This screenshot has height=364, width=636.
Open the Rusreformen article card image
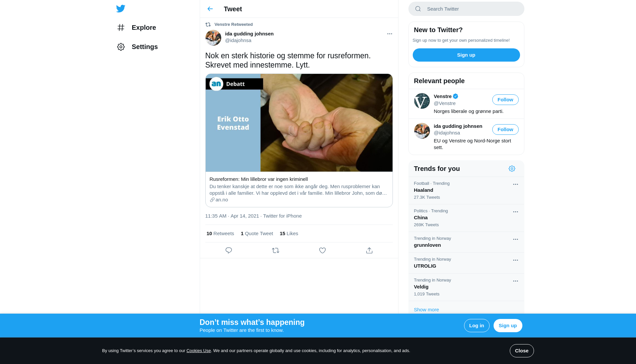pos(299,123)
